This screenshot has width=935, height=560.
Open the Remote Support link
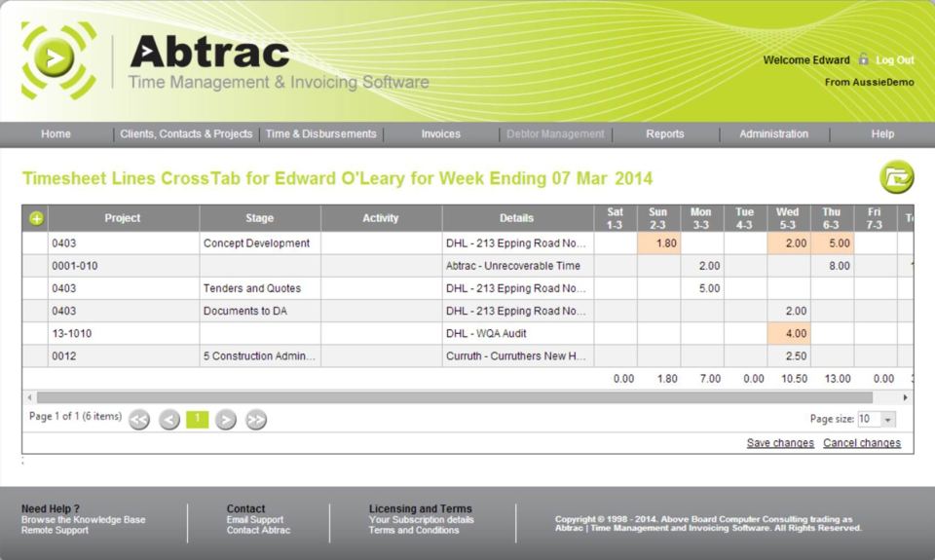pos(55,530)
